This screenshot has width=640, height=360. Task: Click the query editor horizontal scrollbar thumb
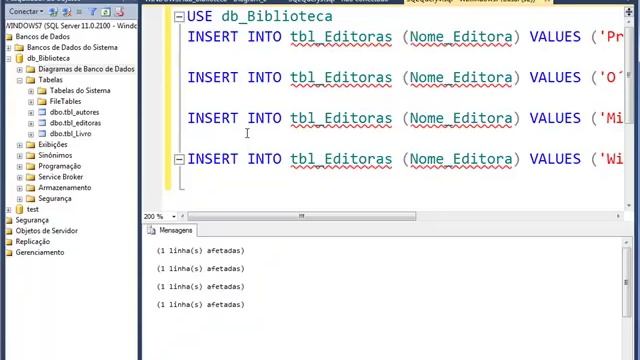pos(302,216)
